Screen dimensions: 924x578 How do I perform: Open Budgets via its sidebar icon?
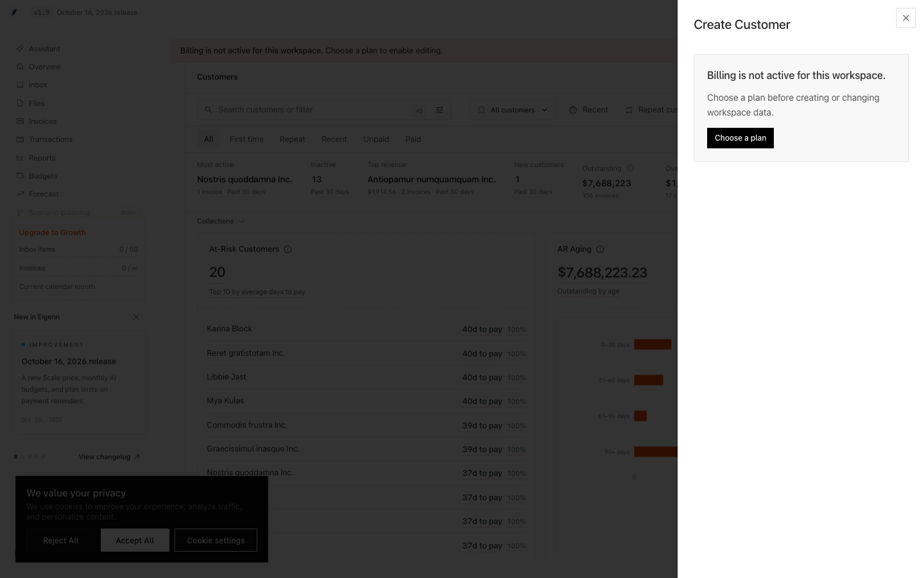(20, 176)
